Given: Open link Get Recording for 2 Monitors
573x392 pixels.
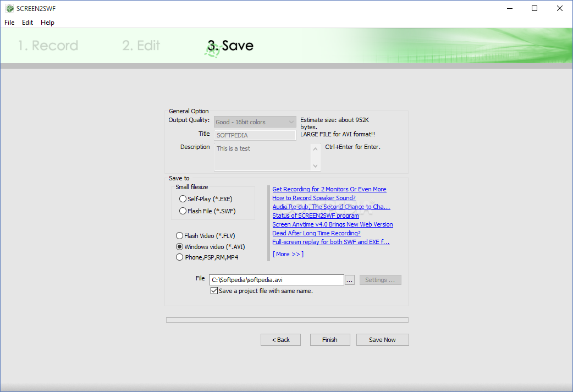Looking at the screenshot, I should click(x=329, y=189).
